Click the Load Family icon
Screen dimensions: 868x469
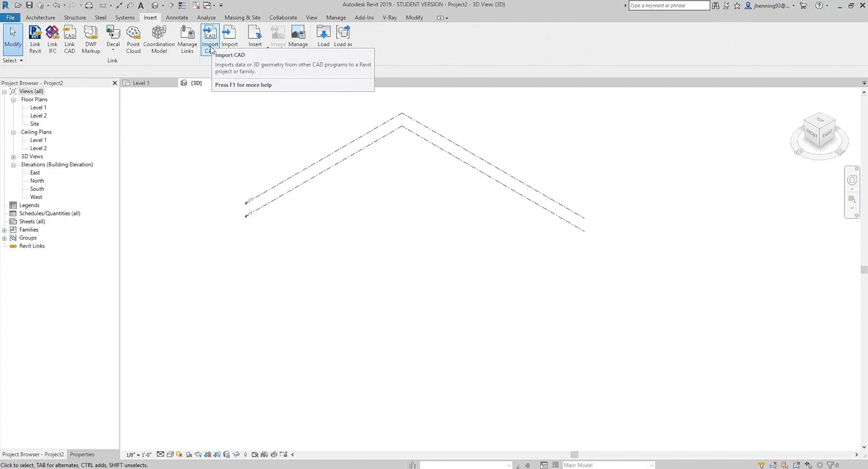(323, 36)
